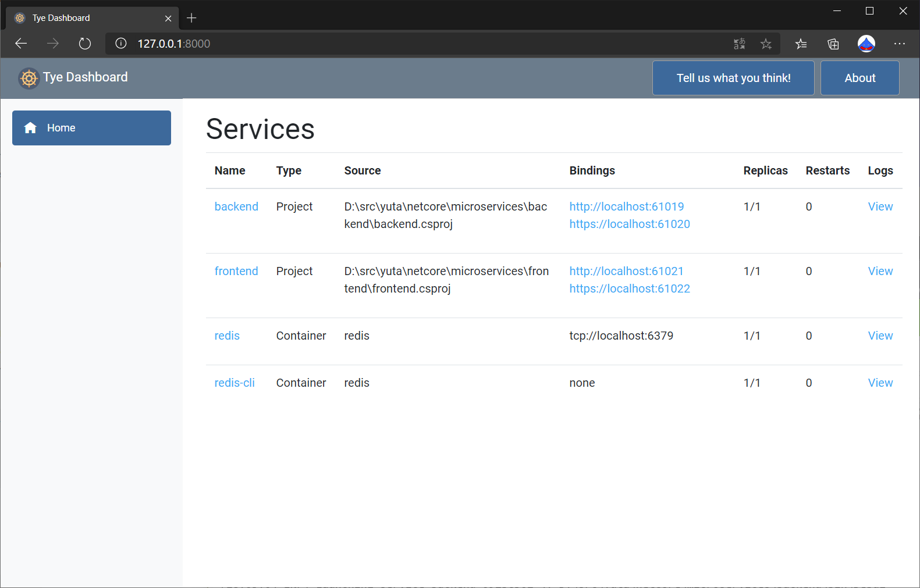This screenshot has width=920, height=588.
Task: Open the favorites list icon
Action: click(801, 44)
